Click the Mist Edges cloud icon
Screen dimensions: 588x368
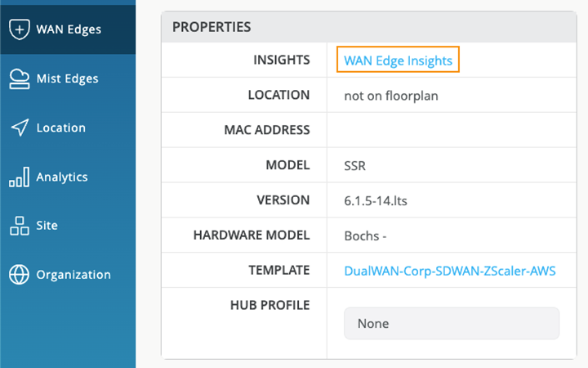[x=19, y=79]
